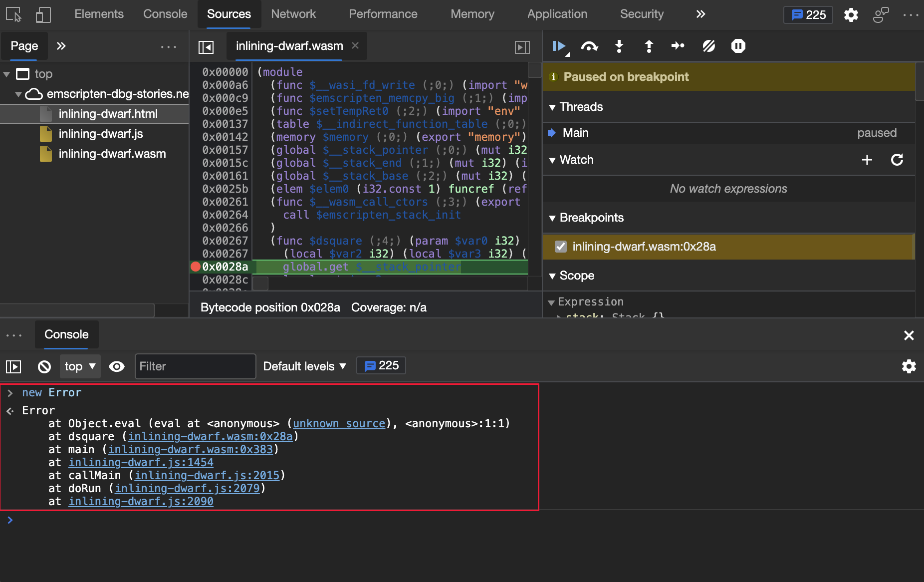Toggle the debugger sidebar panel open
Screen dimensions: 924x582
click(523, 46)
